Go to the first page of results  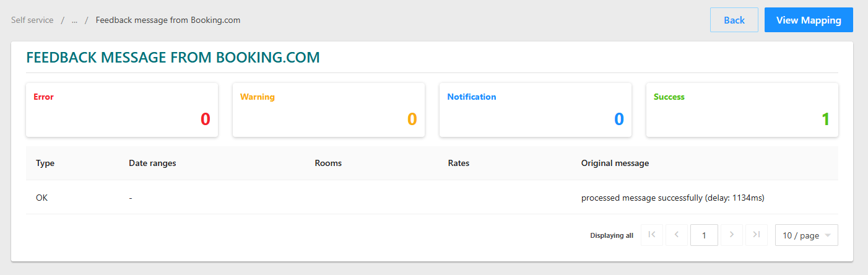[651, 235]
